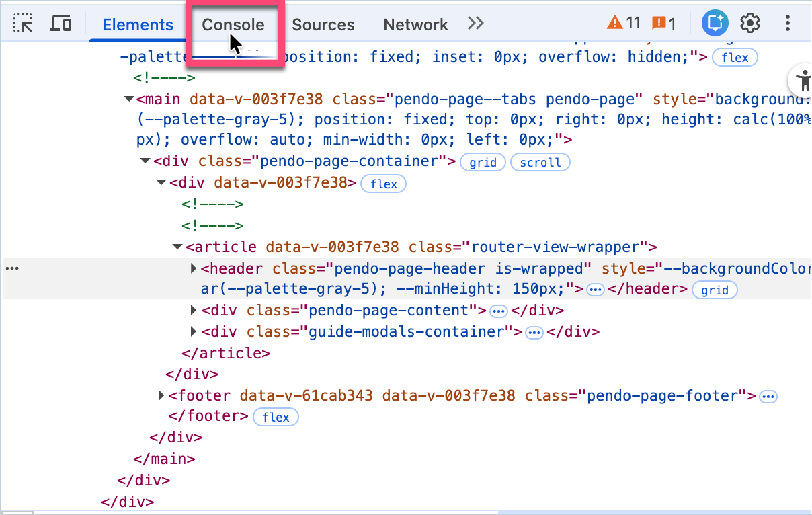Click the flex badge after closing footer
Viewport: 812px width, 515px height.
(x=276, y=417)
